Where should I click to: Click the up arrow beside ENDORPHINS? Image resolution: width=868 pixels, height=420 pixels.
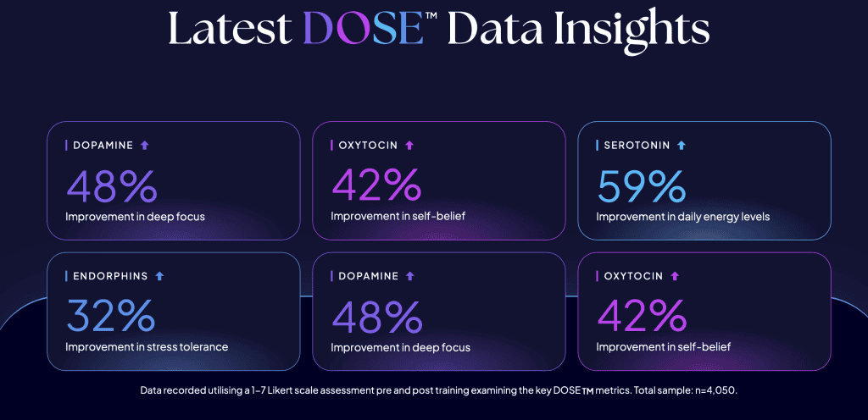tap(159, 276)
